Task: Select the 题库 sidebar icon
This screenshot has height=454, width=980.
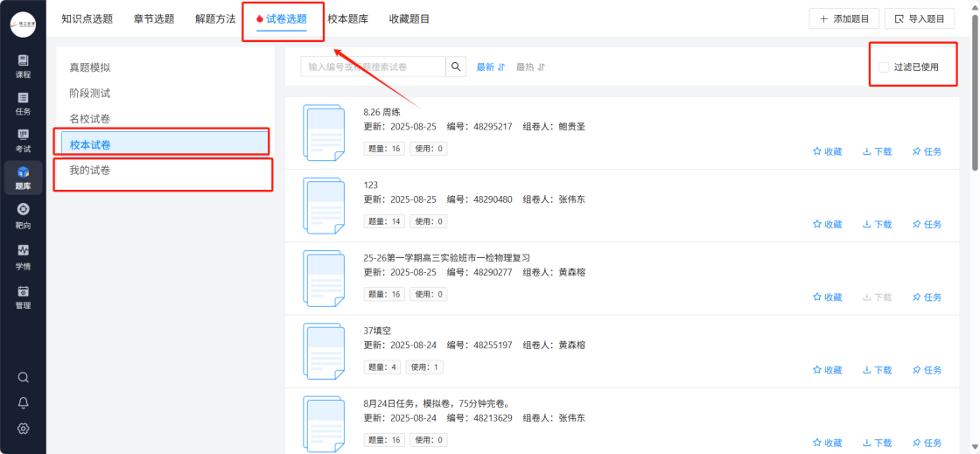Action: (23, 178)
